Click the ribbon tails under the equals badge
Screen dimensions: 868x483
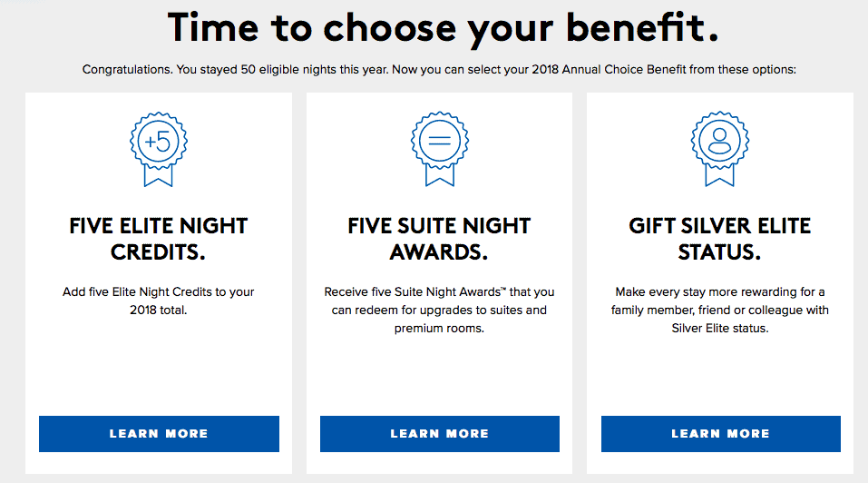(x=440, y=176)
